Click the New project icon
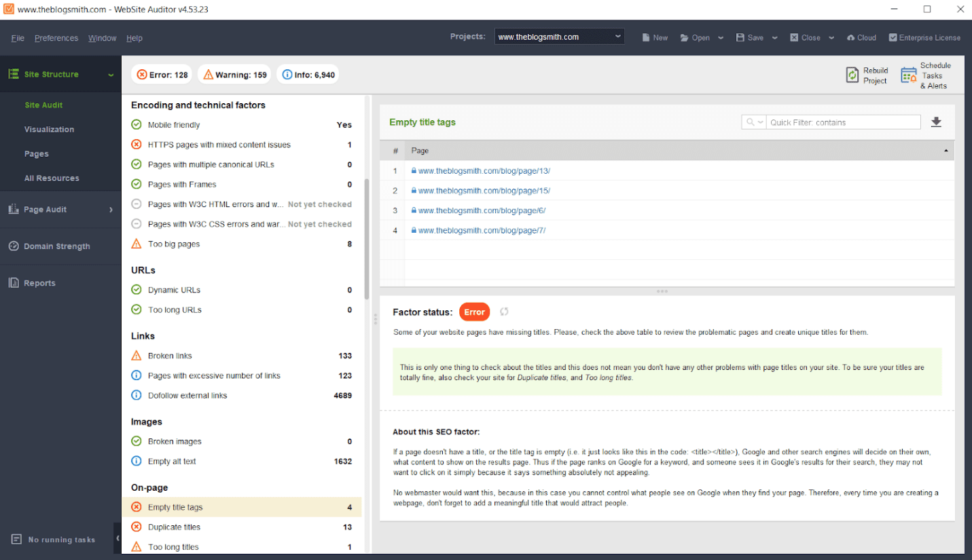The width and height of the screenshot is (972, 560). pos(646,38)
